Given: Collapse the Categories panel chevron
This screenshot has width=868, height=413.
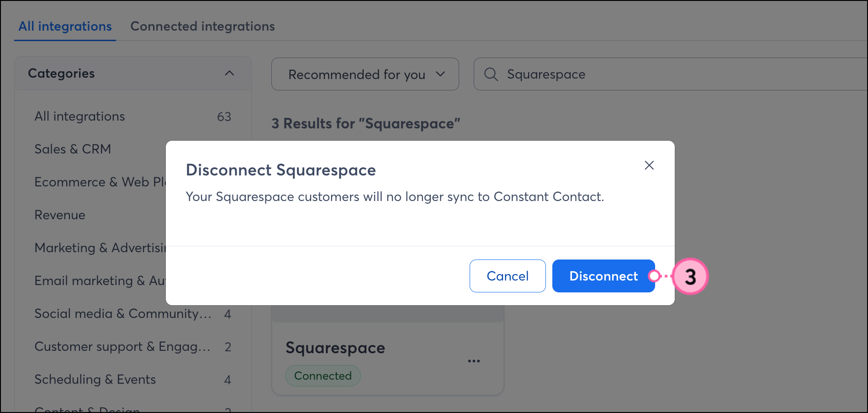Looking at the screenshot, I should [229, 74].
